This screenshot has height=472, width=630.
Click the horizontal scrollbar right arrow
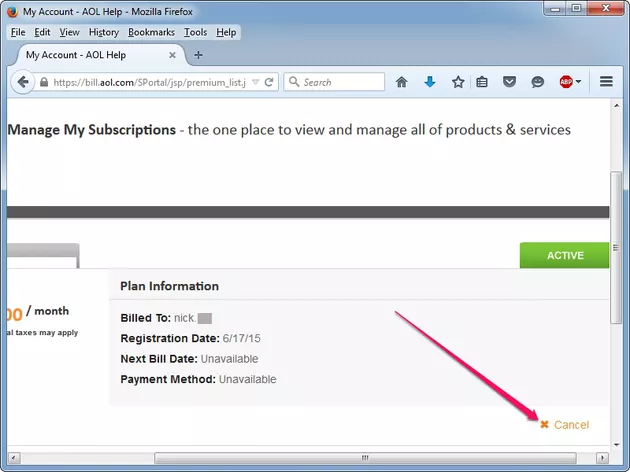pos(602,458)
